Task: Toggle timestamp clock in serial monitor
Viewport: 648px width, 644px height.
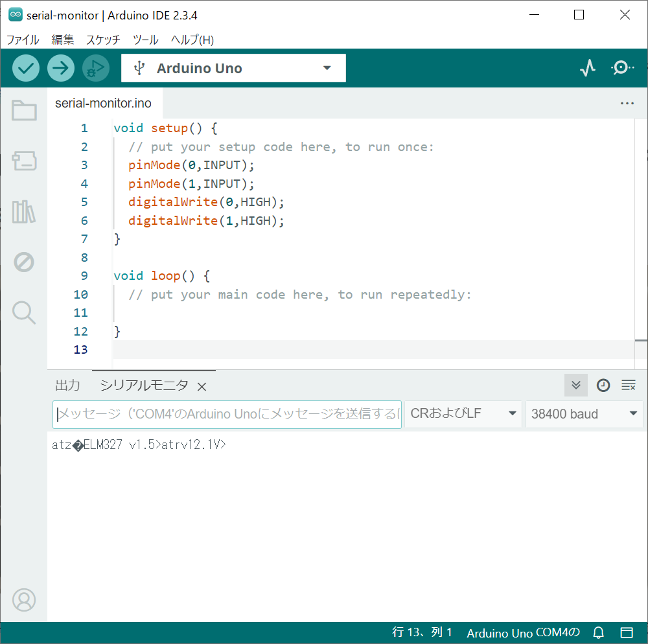Action: click(x=603, y=385)
